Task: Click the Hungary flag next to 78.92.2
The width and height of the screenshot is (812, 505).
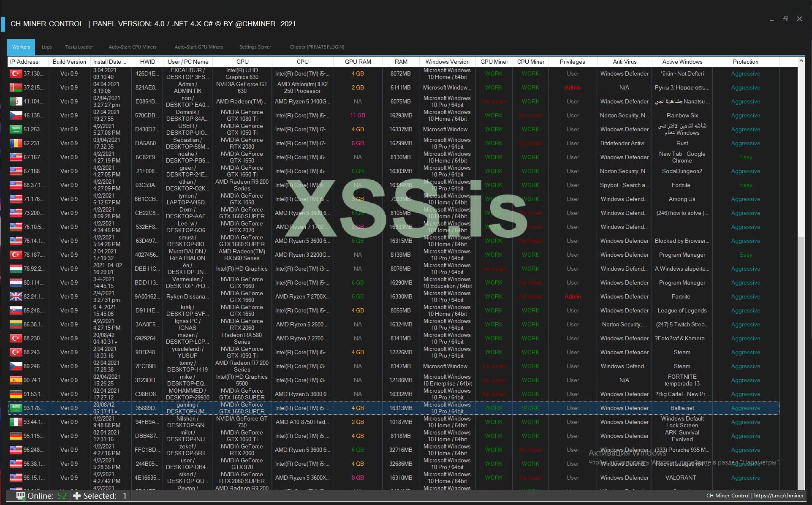Action: coord(16,269)
